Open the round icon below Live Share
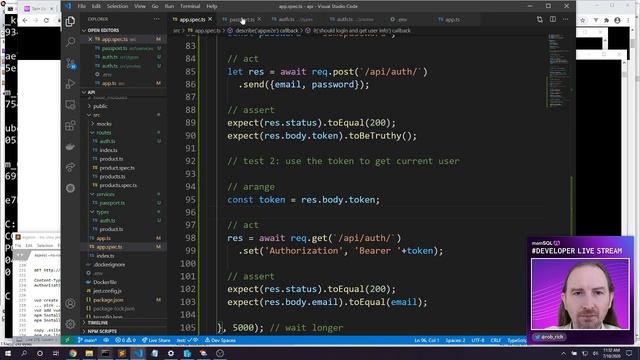 (70, 188)
